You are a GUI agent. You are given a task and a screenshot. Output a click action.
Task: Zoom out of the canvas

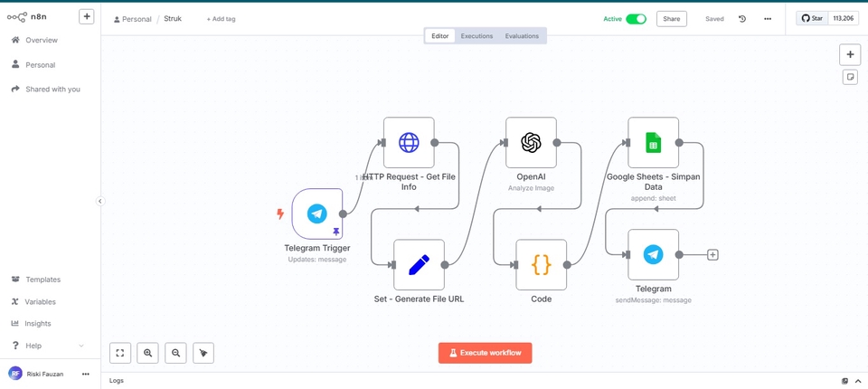(x=175, y=353)
